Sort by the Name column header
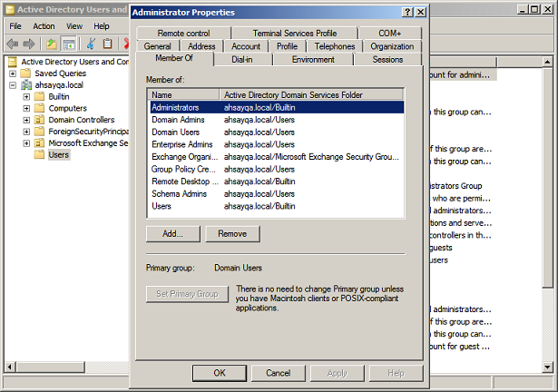This screenshot has width=558, height=392. click(x=183, y=95)
